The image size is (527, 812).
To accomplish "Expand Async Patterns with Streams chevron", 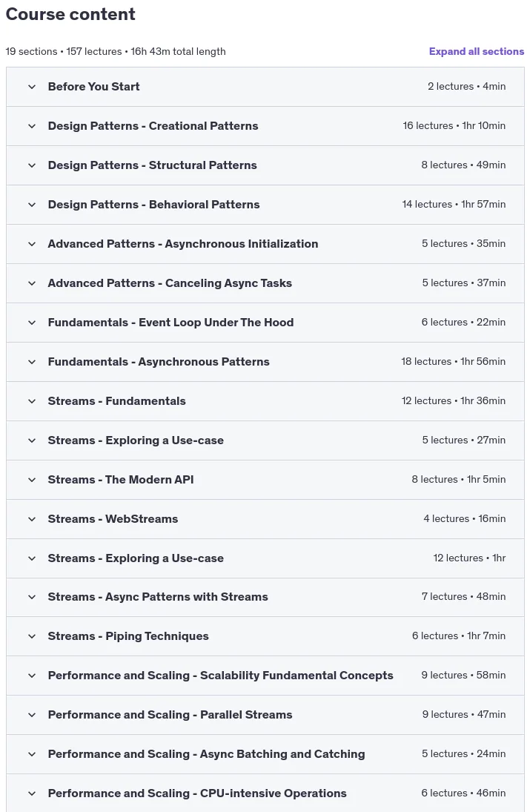I will click(x=32, y=597).
